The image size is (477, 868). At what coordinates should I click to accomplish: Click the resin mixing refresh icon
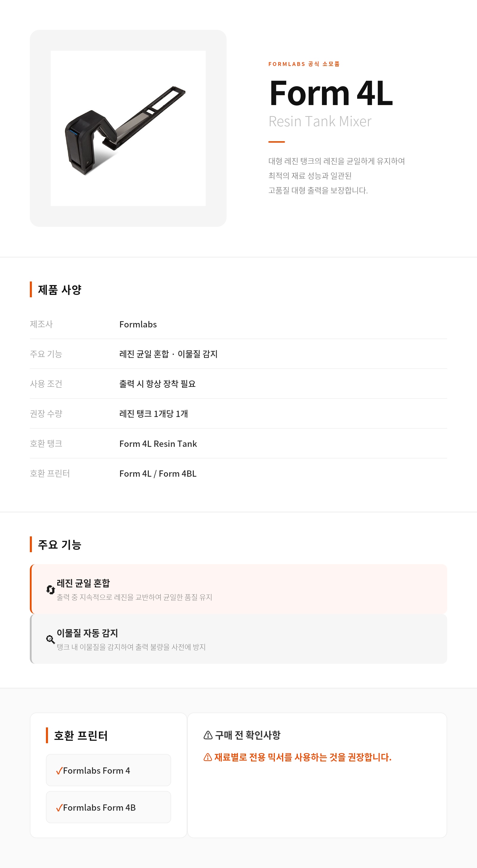[x=50, y=590]
